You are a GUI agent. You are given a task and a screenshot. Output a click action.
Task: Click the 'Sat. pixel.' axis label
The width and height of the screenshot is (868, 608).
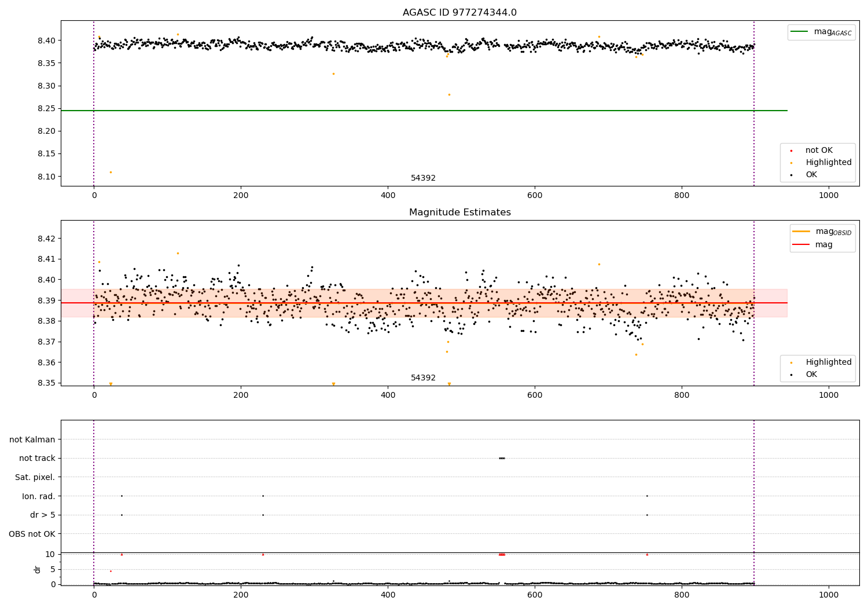[x=35, y=477]
